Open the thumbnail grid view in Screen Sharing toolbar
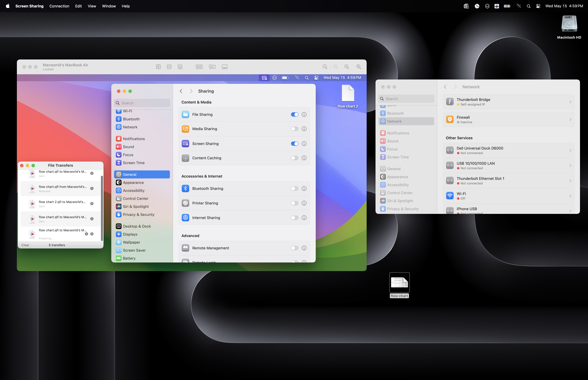588x380 pixels. click(x=199, y=67)
